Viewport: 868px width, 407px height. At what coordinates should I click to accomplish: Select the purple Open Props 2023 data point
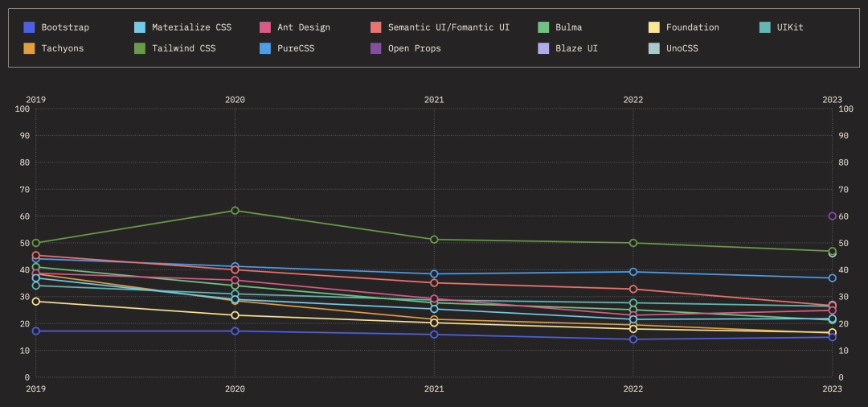tap(833, 216)
